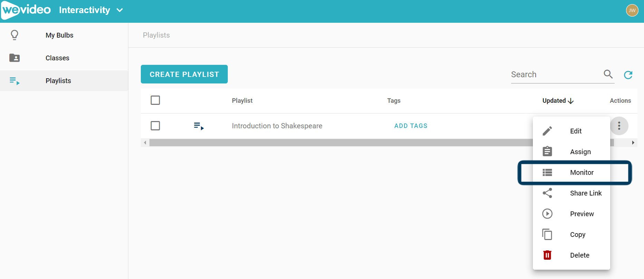Focus the Search input field
The width and height of the screenshot is (644, 279).
(555, 74)
